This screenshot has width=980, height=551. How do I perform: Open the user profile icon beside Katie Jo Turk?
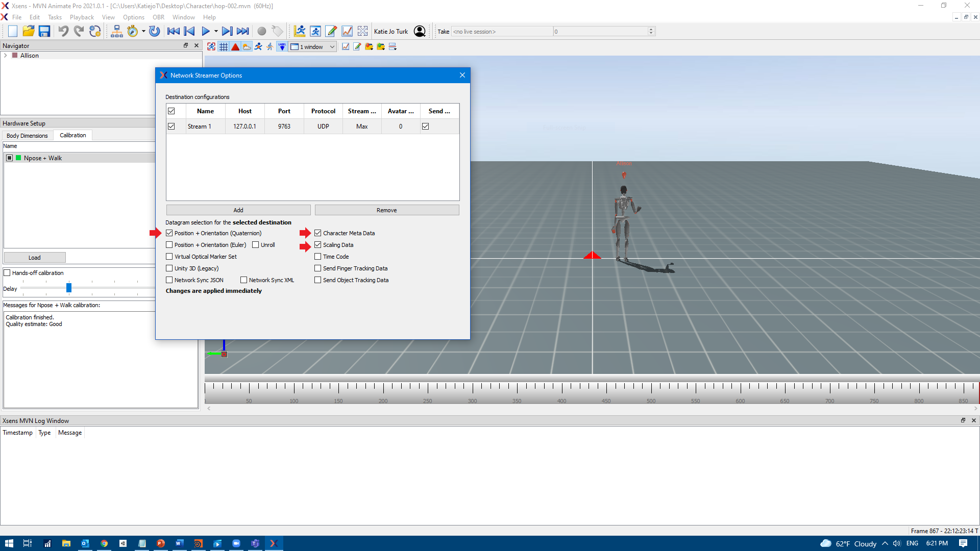420,31
